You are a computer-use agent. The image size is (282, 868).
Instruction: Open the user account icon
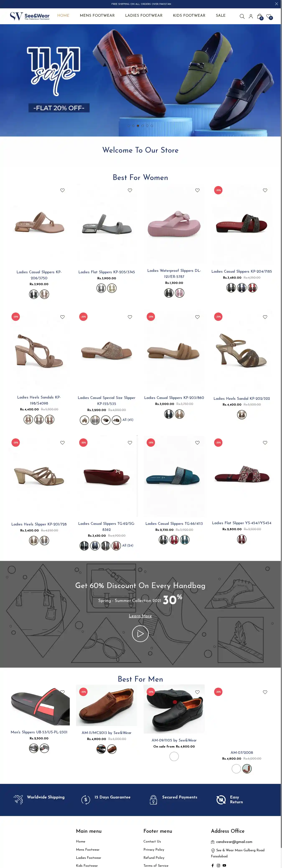(251, 16)
